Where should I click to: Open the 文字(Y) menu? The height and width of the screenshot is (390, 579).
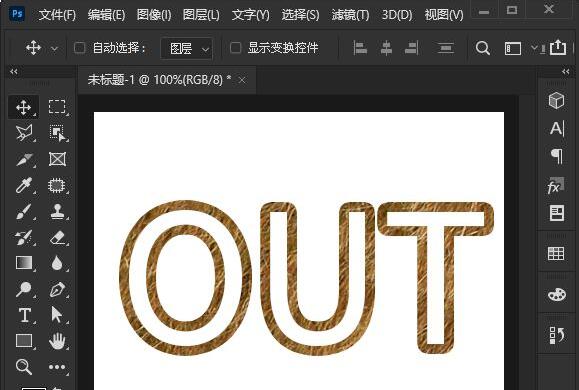251,15
